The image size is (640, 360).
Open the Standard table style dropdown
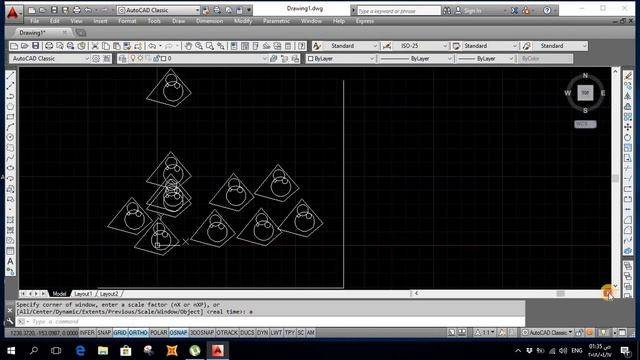tap(490, 46)
